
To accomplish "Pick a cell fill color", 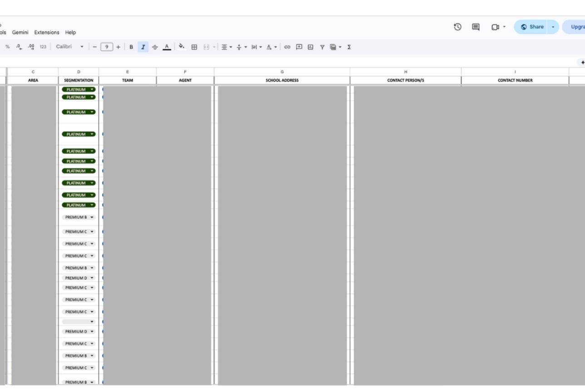I will (x=182, y=47).
